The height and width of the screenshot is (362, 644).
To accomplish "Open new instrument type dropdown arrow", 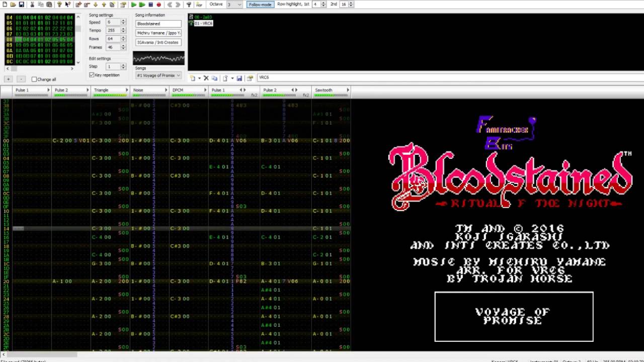I will click(x=199, y=78).
